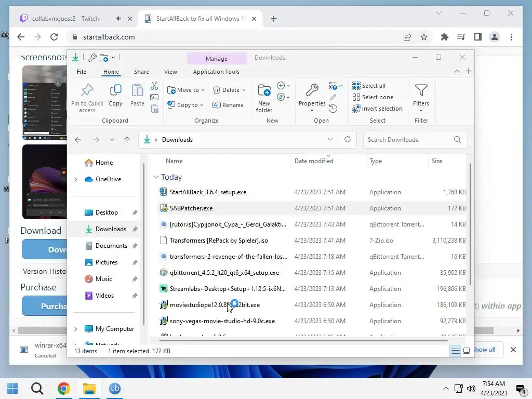Expand OneDrive in navigation pane
This screenshot has height=399, width=532.
76,179
